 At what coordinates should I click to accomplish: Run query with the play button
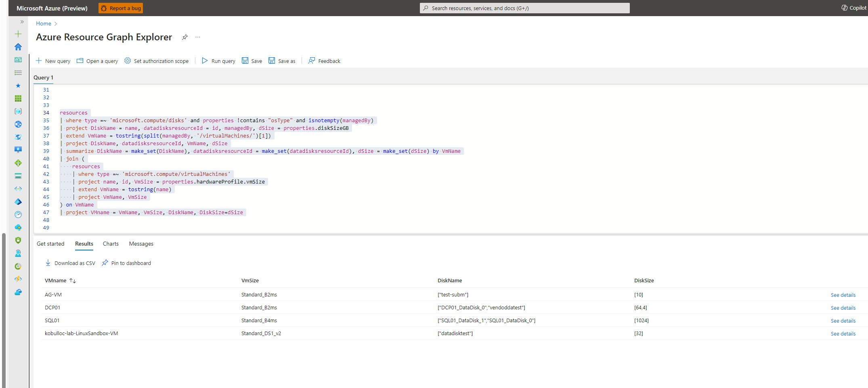click(218, 61)
